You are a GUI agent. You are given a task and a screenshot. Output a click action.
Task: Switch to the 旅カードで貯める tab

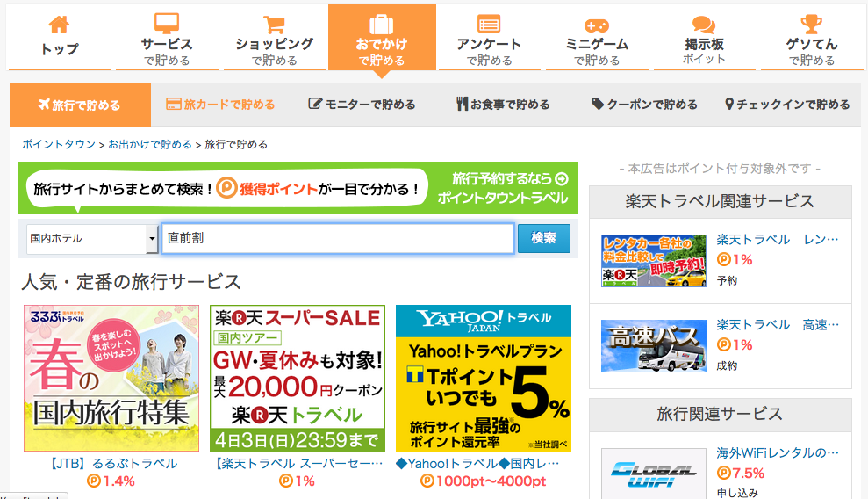pos(220,105)
